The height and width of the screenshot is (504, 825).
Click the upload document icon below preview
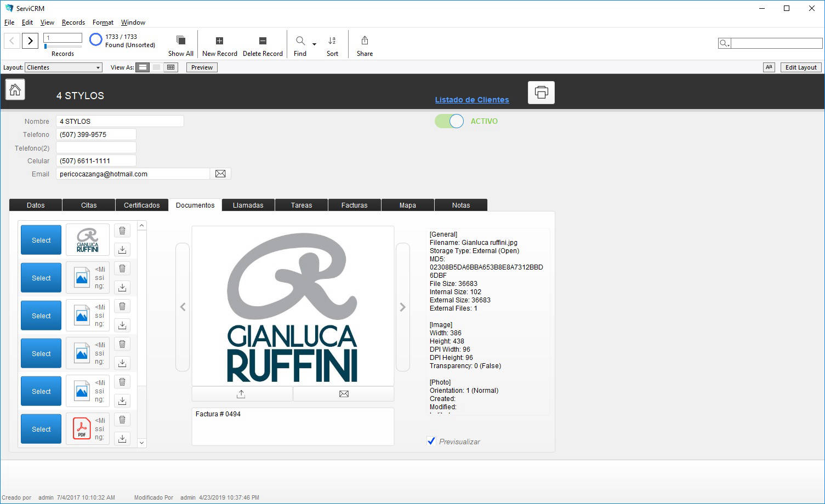(x=241, y=394)
